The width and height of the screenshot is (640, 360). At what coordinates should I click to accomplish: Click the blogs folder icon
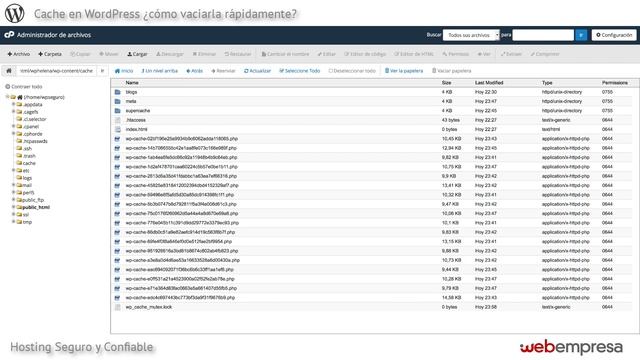[118, 92]
